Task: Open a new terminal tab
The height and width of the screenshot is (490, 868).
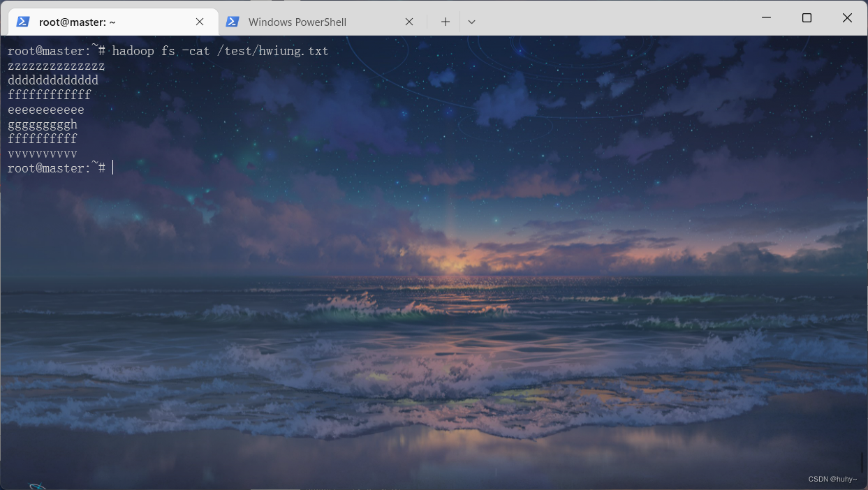Action: (445, 22)
